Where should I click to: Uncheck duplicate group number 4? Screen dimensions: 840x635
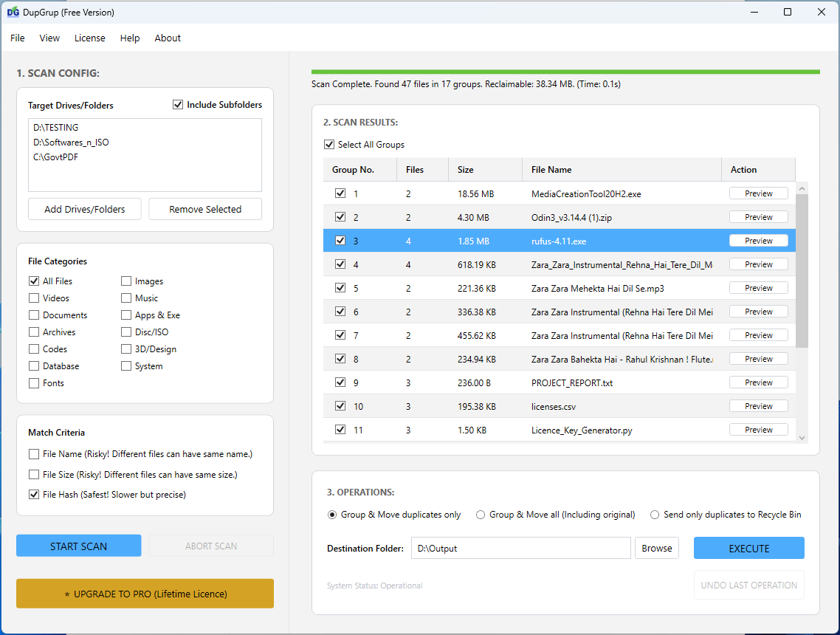(x=340, y=264)
